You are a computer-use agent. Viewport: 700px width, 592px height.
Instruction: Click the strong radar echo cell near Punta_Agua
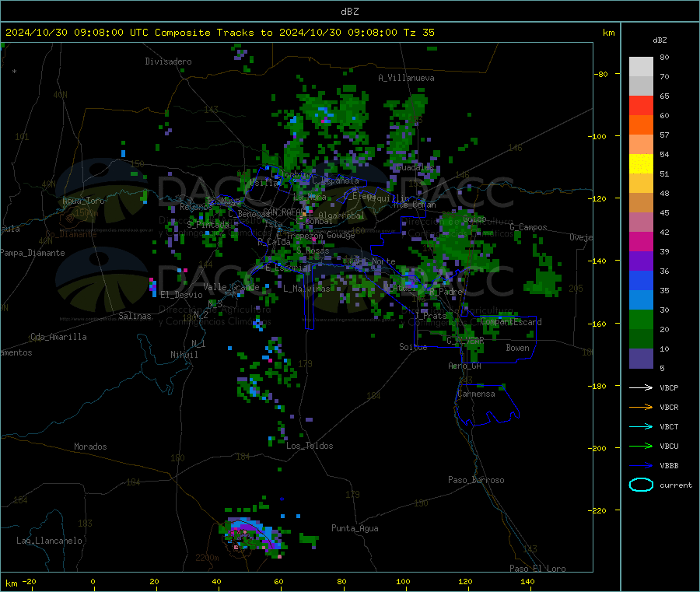(253, 536)
